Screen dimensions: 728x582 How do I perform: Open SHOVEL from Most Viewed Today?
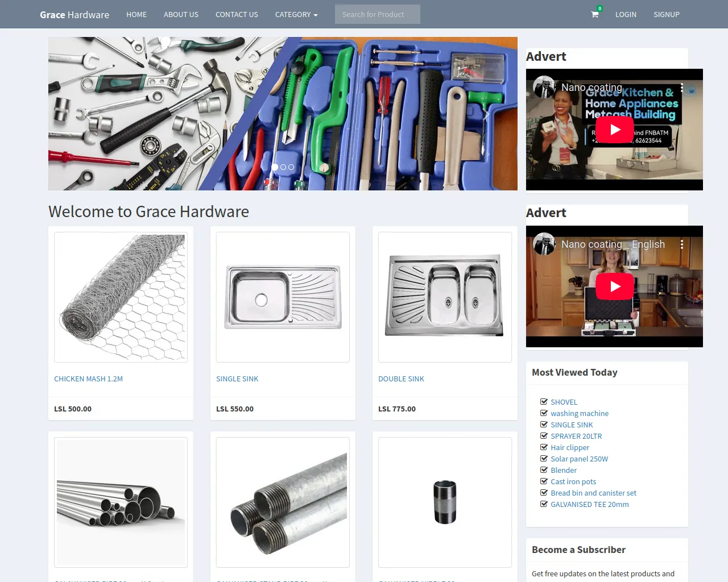pyautogui.click(x=564, y=402)
